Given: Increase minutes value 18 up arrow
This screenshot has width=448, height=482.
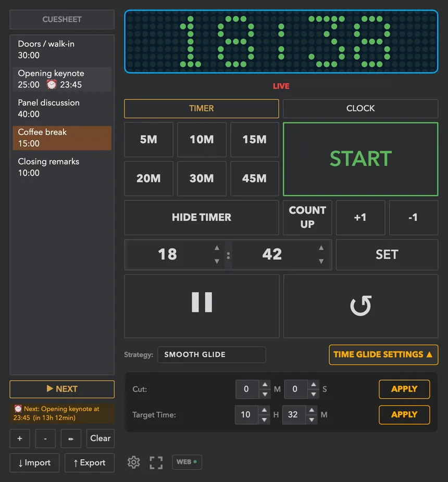Looking at the screenshot, I should [217, 248].
